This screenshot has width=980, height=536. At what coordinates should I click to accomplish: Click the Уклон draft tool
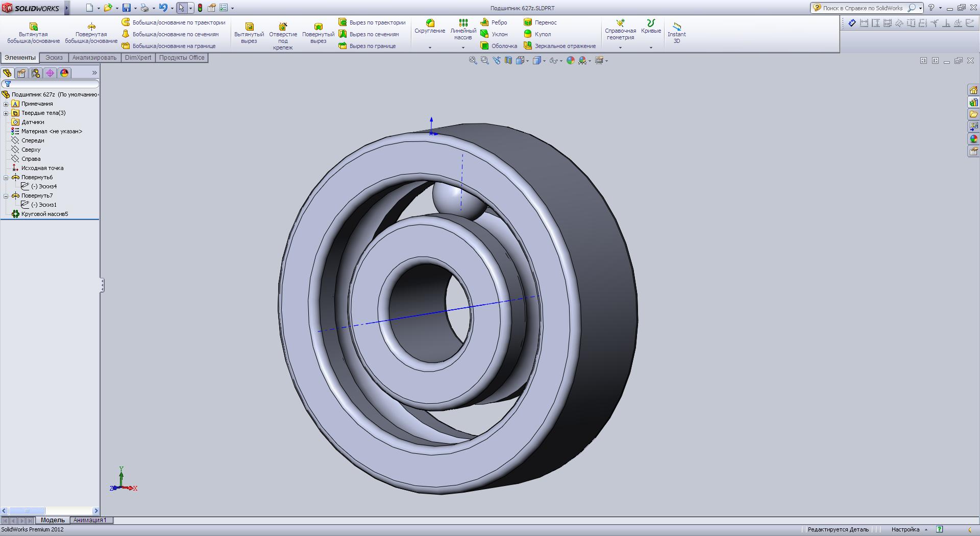click(494, 34)
